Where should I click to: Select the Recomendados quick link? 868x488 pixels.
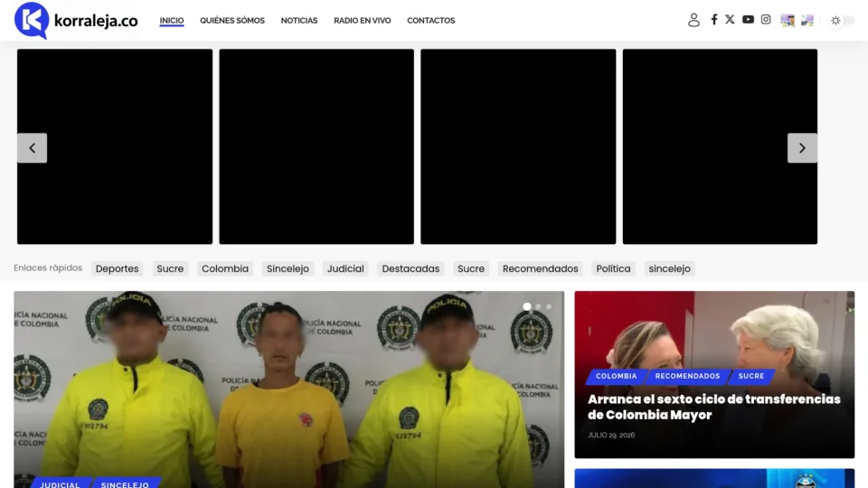pyautogui.click(x=541, y=268)
